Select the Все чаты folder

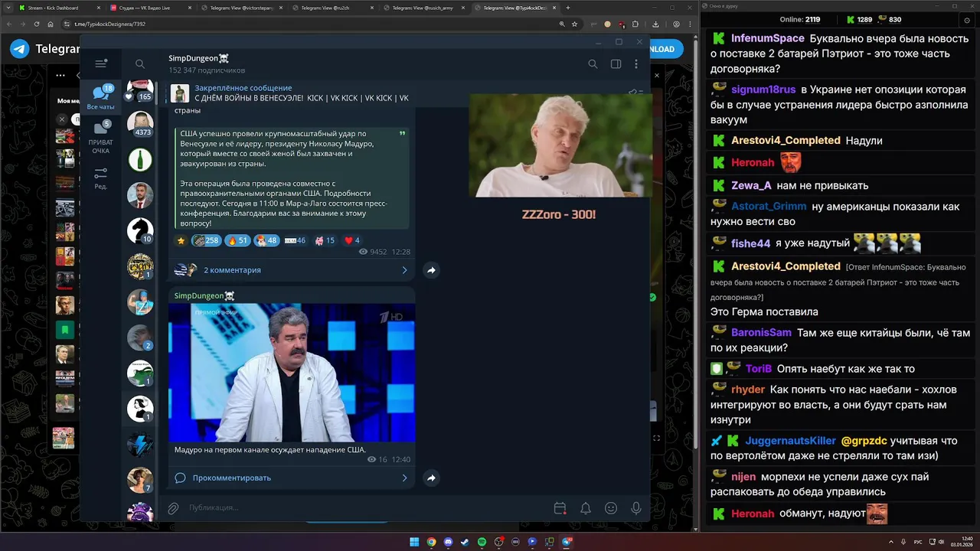click(x=100, y=97)
